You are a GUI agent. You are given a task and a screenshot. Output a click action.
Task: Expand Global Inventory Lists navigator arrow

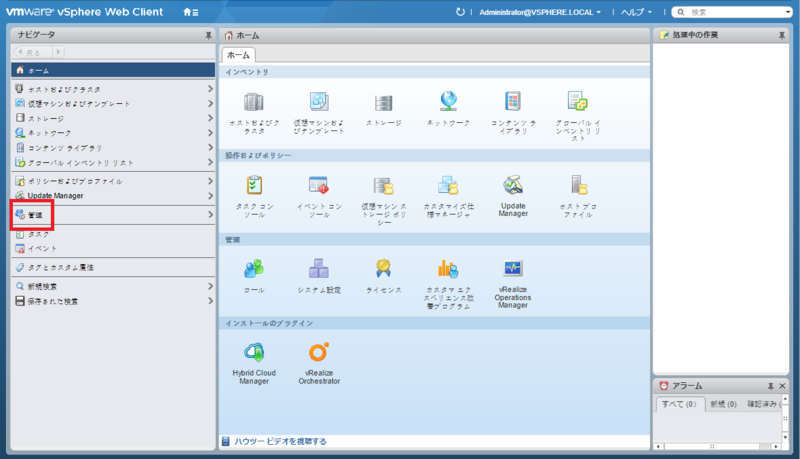tap(210, 162)
